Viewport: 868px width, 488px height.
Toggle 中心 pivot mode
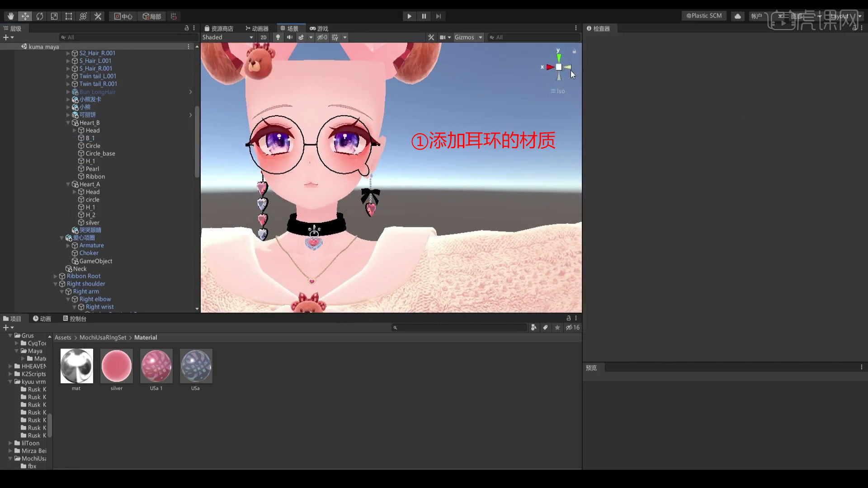coord(122,16)
